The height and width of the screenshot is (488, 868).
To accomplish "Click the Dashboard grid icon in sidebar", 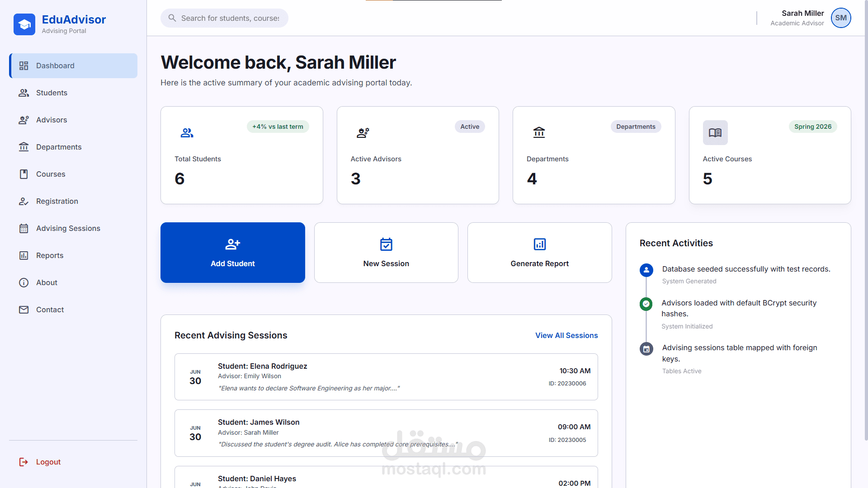I will point(24,66).
